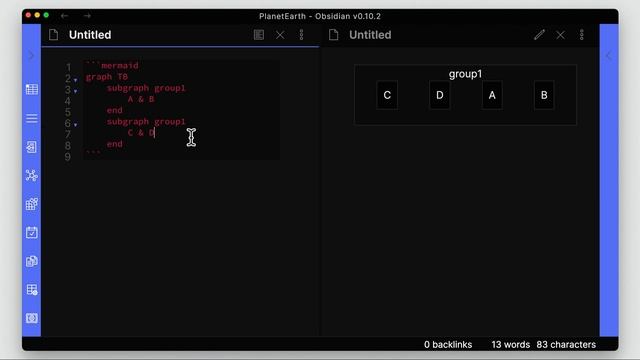Click node A in the mermaid diagram

tap(492, 95)
